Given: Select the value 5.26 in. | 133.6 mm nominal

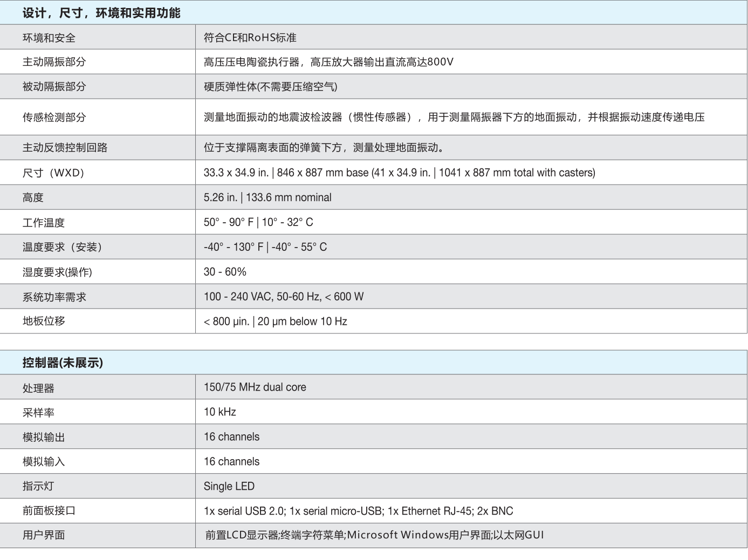Looking at the screenshot, I should [267, 197].
